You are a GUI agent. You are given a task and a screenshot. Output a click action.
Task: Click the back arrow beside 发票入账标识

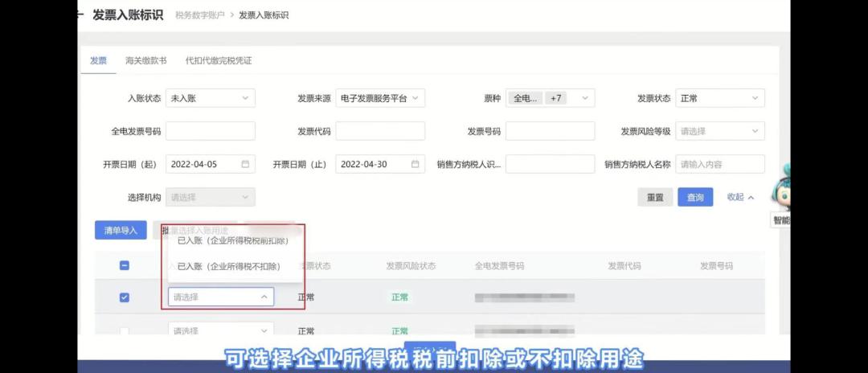81,15
